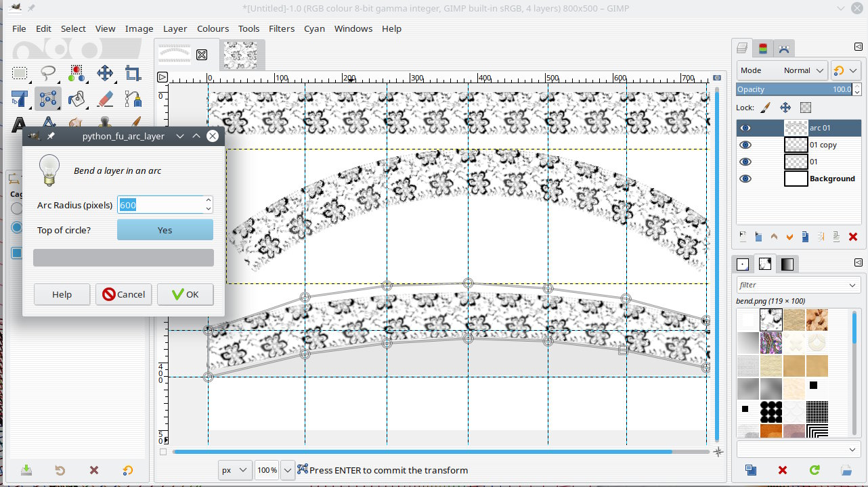Activate the Crop tool
The image size is (868, 487).
click(133, 73)
